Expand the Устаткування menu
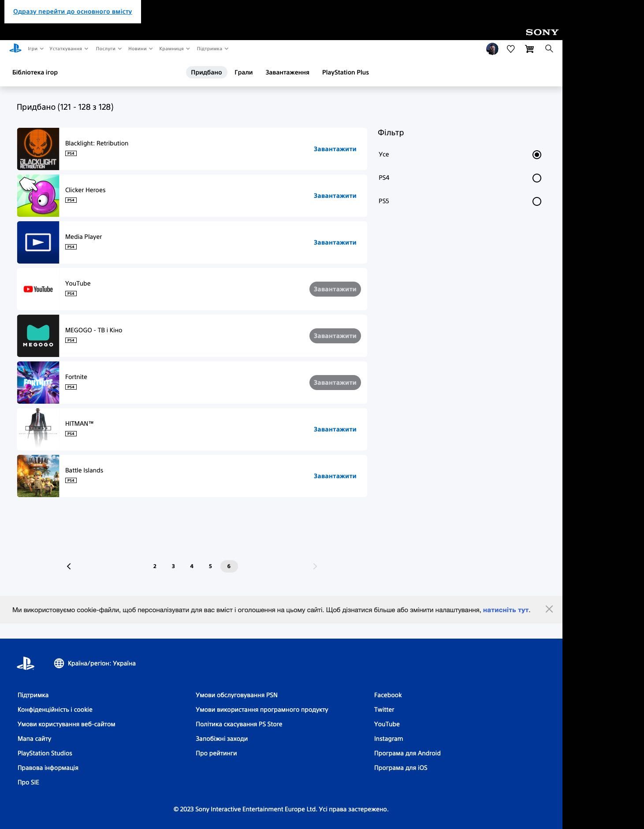 (69, 49)
